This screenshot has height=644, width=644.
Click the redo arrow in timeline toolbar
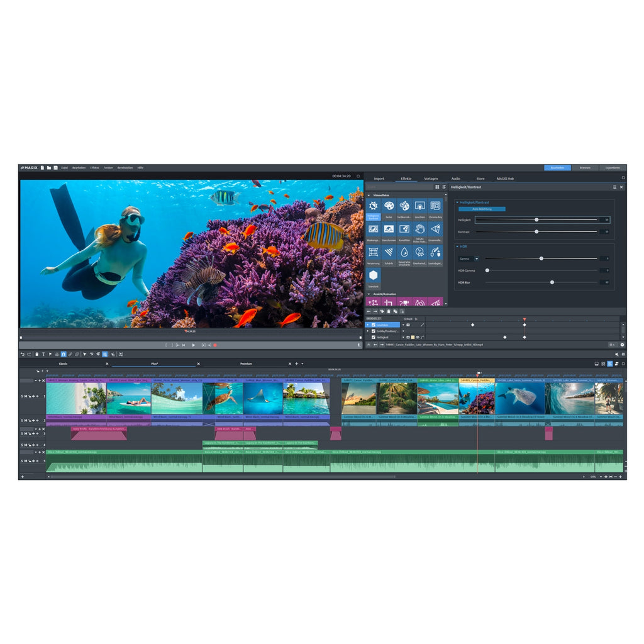(29, 354)
